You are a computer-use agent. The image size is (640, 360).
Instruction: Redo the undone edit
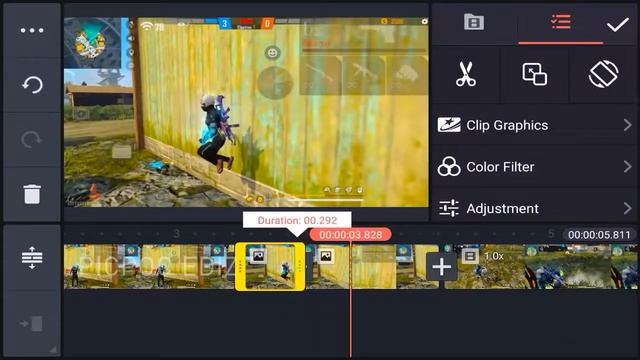(32, 140)
